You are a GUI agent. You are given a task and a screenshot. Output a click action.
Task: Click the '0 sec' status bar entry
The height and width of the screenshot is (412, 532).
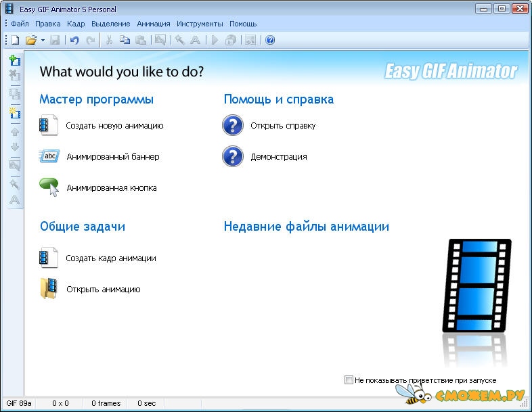(147, 403)
